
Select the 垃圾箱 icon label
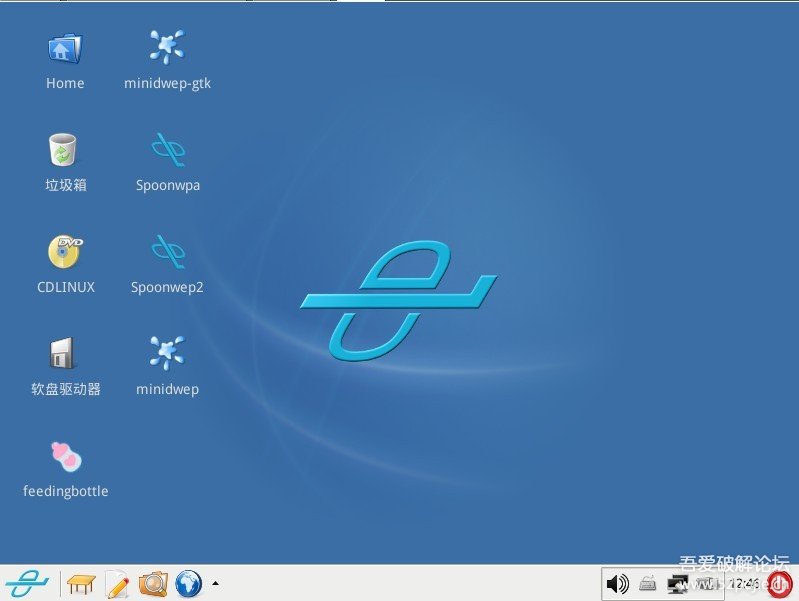[x=66, y=185]
